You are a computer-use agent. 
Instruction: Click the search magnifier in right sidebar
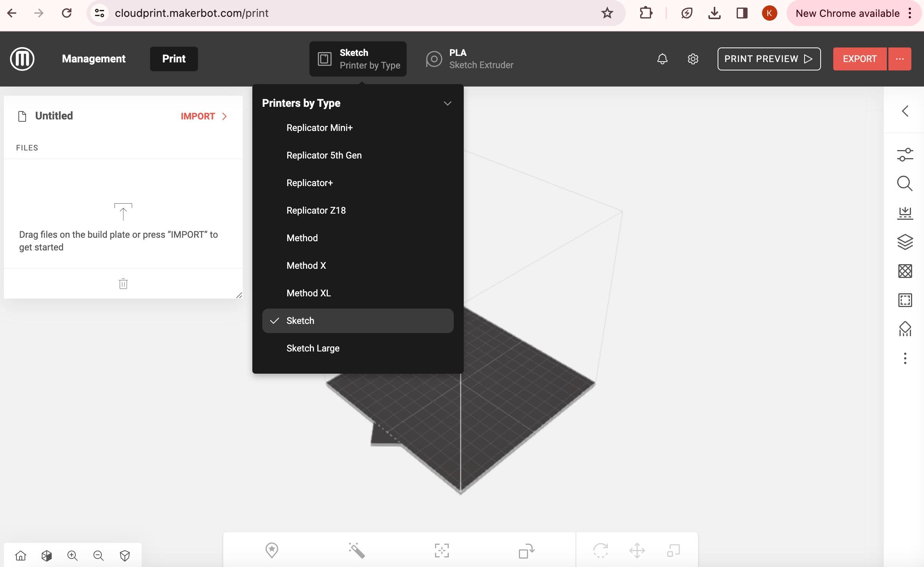905,184
